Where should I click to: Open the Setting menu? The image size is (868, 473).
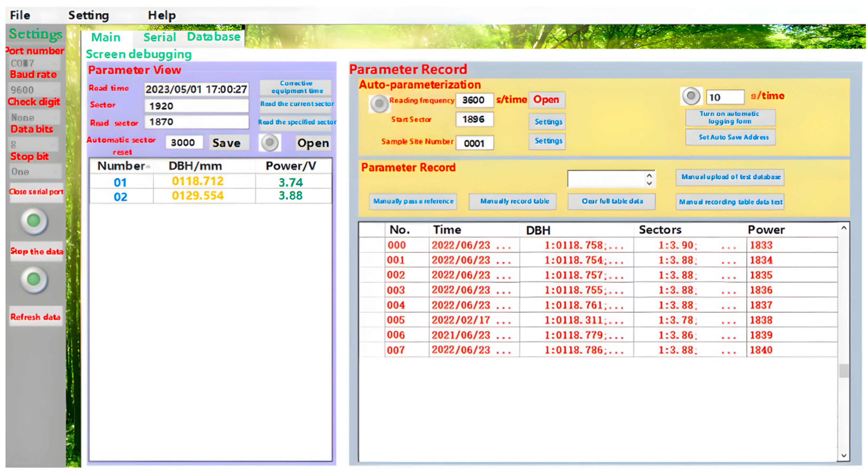88,15
